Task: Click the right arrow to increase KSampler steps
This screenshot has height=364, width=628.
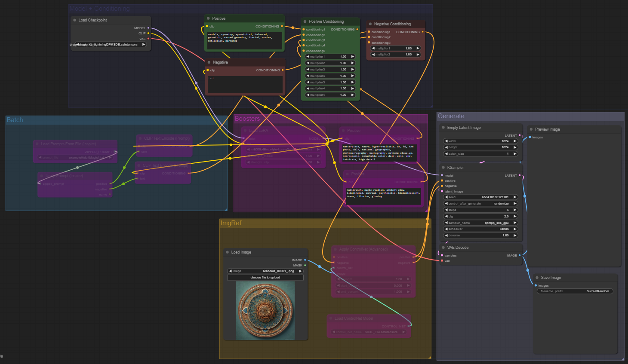Action: (515, 210)
